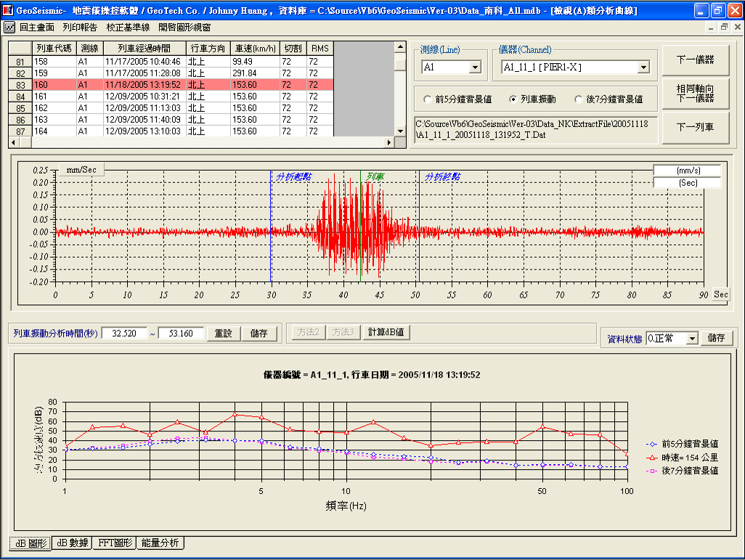The width and height of the screenshot is (745, 560).
Task: Expand the 儀器(Channel) A1_11_1 dropdown
Action: [643, 68]
